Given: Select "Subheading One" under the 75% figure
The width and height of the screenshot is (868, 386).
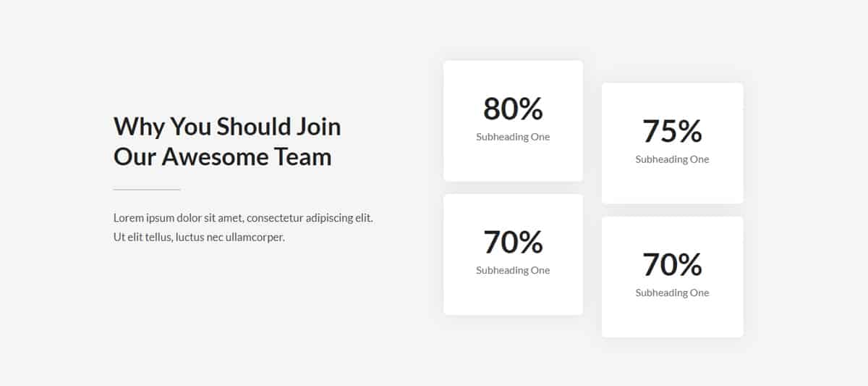Looking at the screenshot, I should tap(672, 159).
